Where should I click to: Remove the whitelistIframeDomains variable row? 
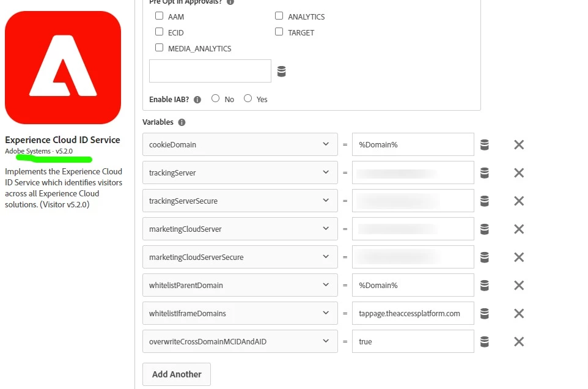coord(519,314)
